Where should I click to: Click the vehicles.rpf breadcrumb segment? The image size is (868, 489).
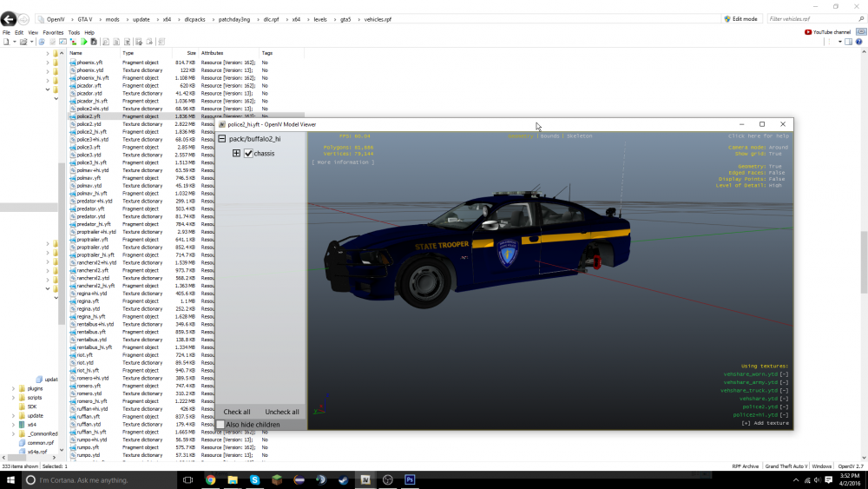pyautogui.click(x=378, y=19)
